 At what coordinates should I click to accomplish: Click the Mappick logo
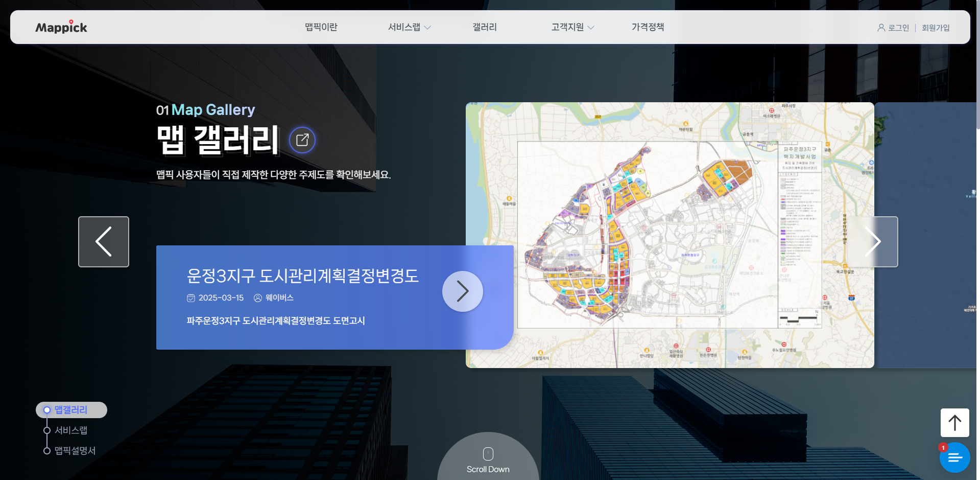(x=61, y=27)
